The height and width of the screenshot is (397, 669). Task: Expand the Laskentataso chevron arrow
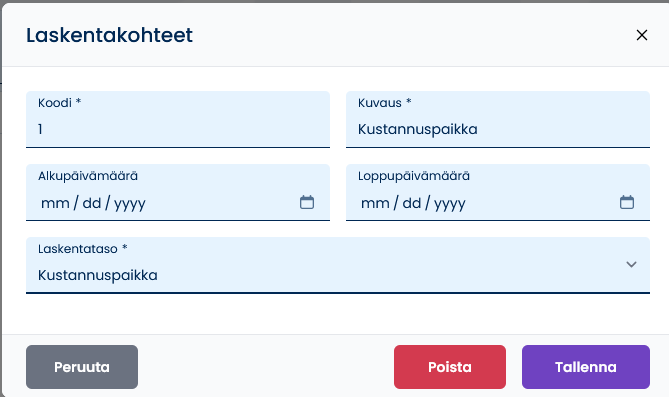(x=631, y=264)
